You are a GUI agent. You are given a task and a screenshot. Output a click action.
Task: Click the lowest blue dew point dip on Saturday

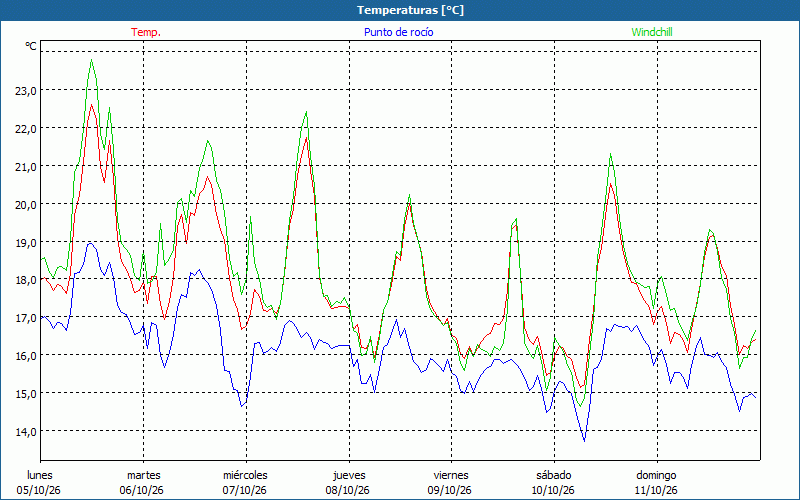click(584, 440)
